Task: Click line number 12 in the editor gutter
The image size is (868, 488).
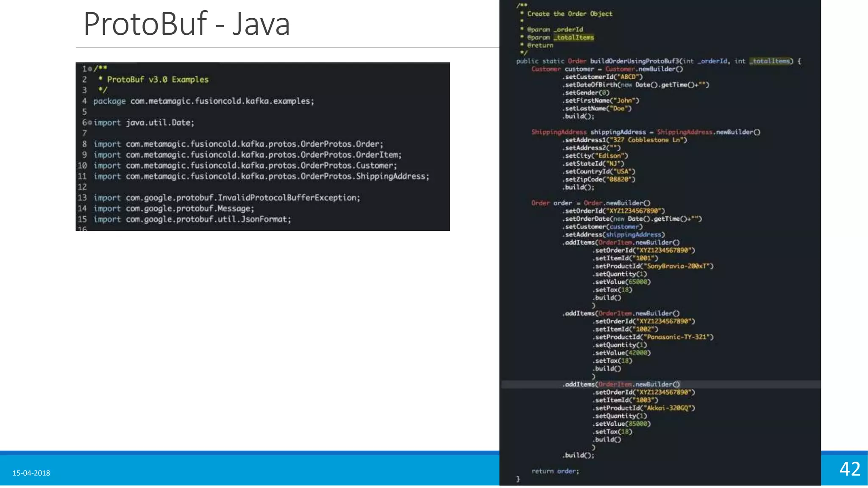Action: (82, 187)
